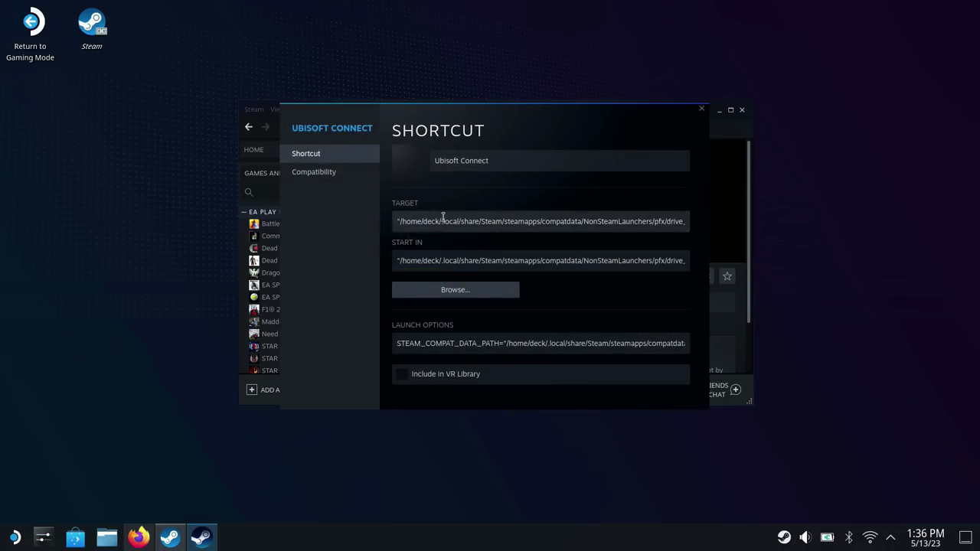Open HOME in the Steam library window
The image size is (980, 551).
pyautogui.click(x=253, y=150)
